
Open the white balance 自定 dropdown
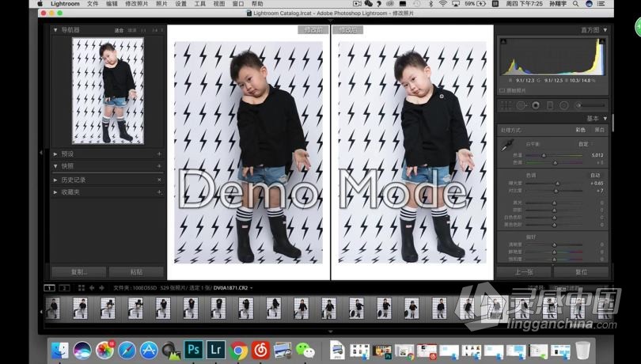(x=585, y=144)
